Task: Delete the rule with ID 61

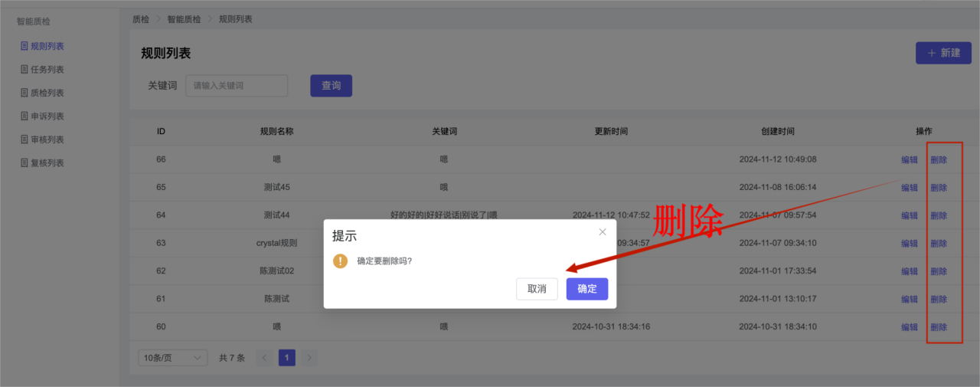Action: [939, 299]
